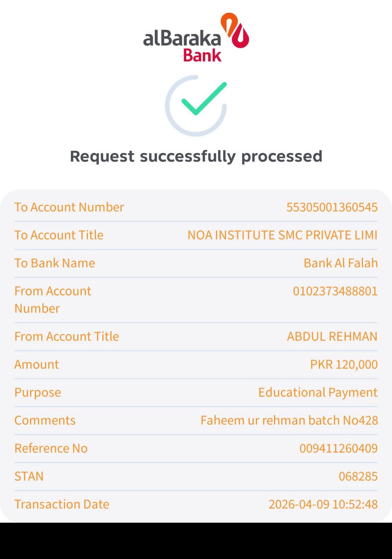Screen dimensions: 392x559
Task: Click the To Bank Name label
Action: pyautogui.click(x=55, y=263)
